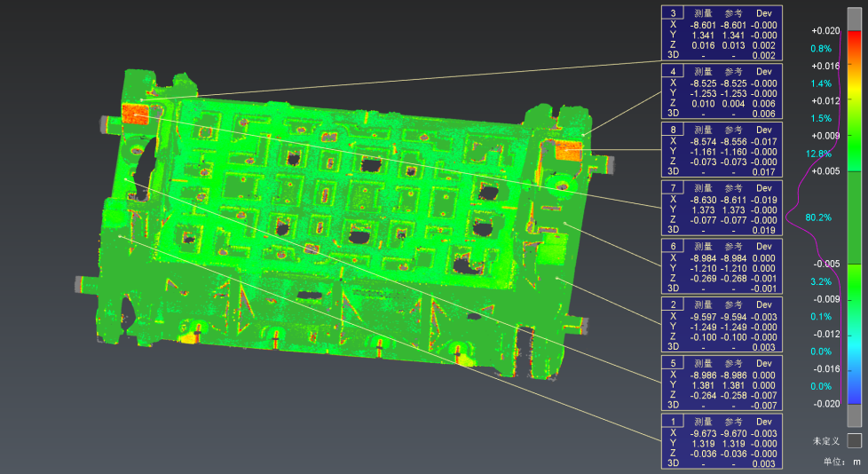The image size is (868, 474).
Task: Click the +0.016 color scale label
Action: point(825,66)
